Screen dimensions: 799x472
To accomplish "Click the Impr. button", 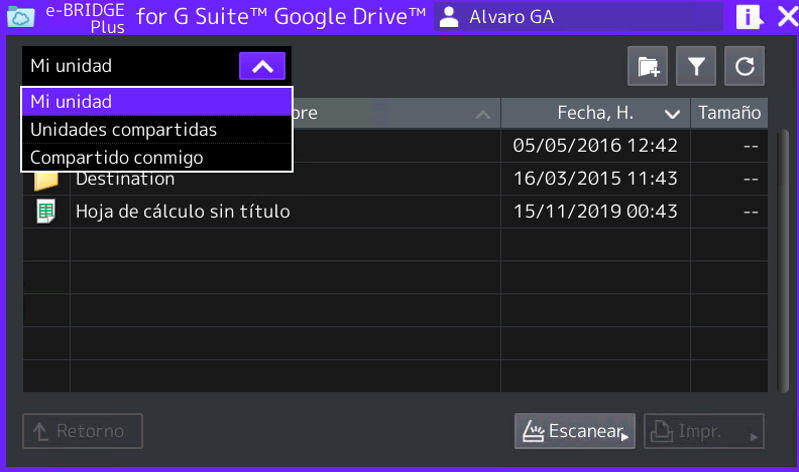I will pyautogui.click(x=704, y=431).
